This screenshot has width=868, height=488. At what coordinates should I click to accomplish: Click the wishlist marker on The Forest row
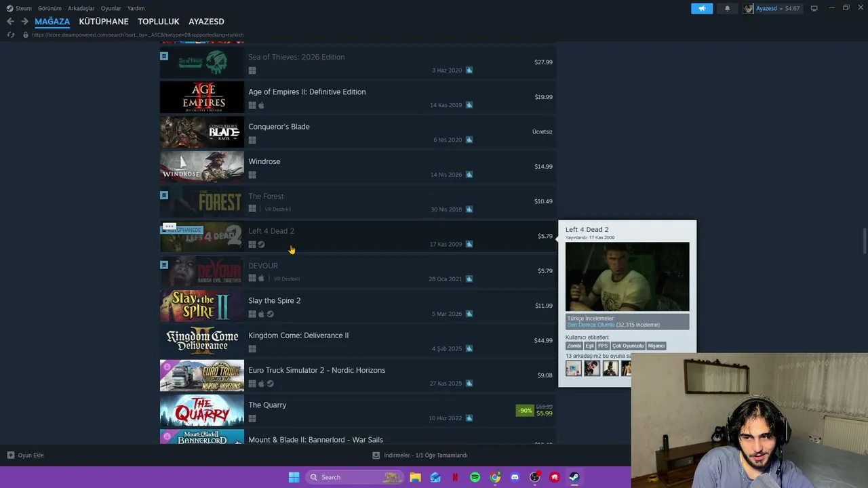point(164,195)
